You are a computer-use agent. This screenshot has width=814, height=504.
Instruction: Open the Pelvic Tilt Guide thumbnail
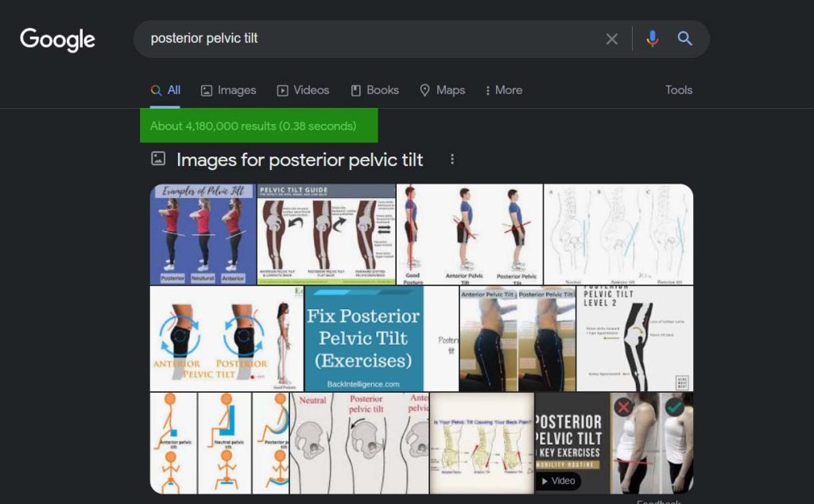tap(327, 235)
